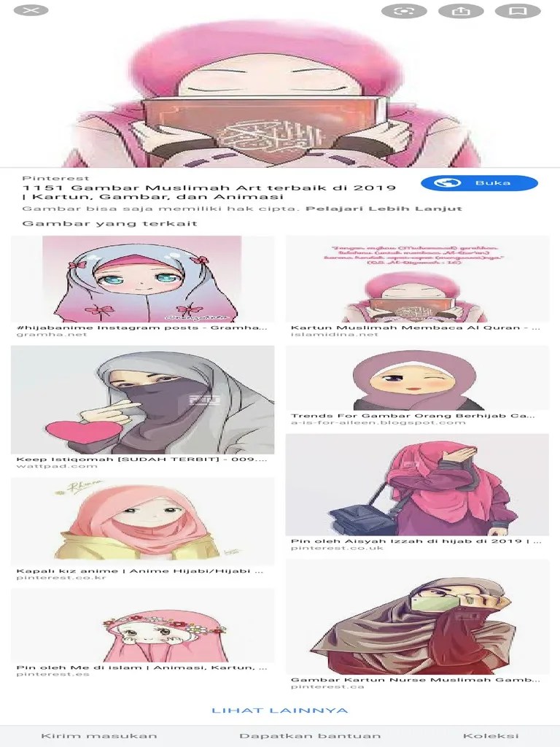Tap the globe icon in Buka button

[447, 183]
